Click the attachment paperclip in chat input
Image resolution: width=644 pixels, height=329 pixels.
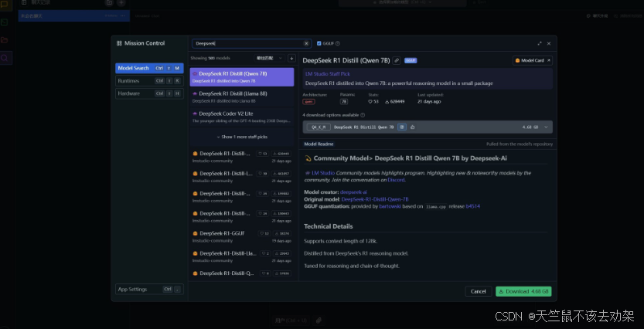[x=319, y=320]
